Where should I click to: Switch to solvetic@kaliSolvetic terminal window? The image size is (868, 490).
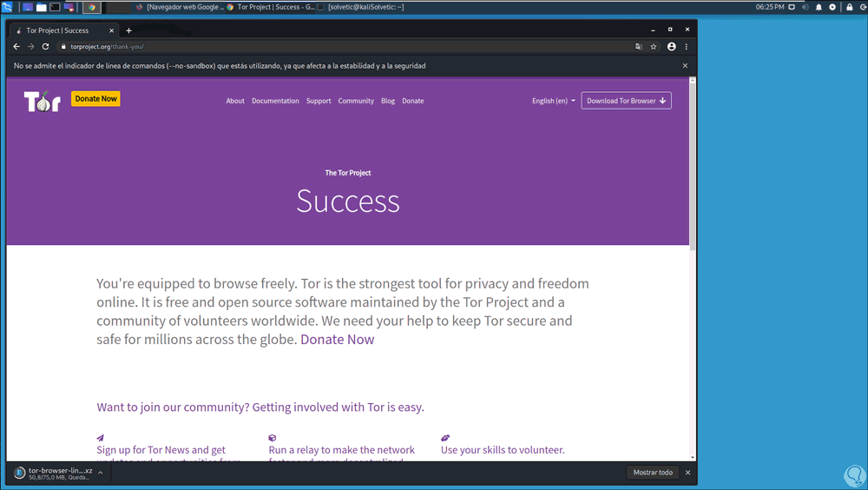(x=361, y=7)
